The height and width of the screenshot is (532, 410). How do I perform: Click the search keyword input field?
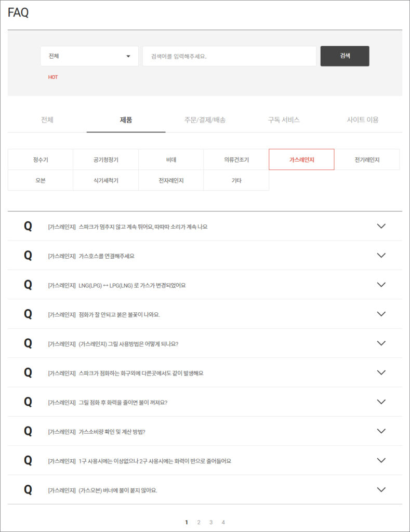coord(229,56)
